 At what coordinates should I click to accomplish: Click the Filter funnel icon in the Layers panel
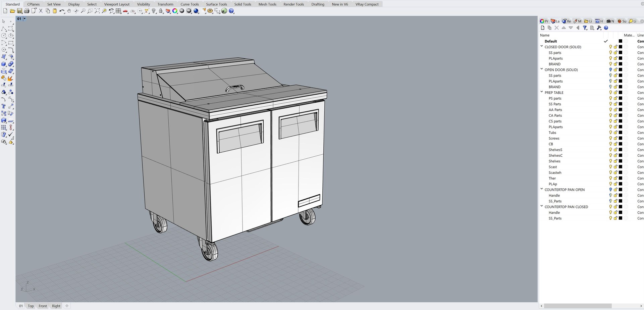tap(585, 28)
